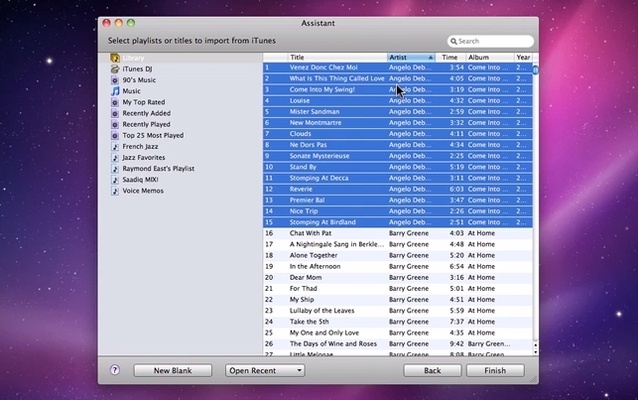Sort by the Year column header
Screen dimensions: 638x400
click(523, 57)
